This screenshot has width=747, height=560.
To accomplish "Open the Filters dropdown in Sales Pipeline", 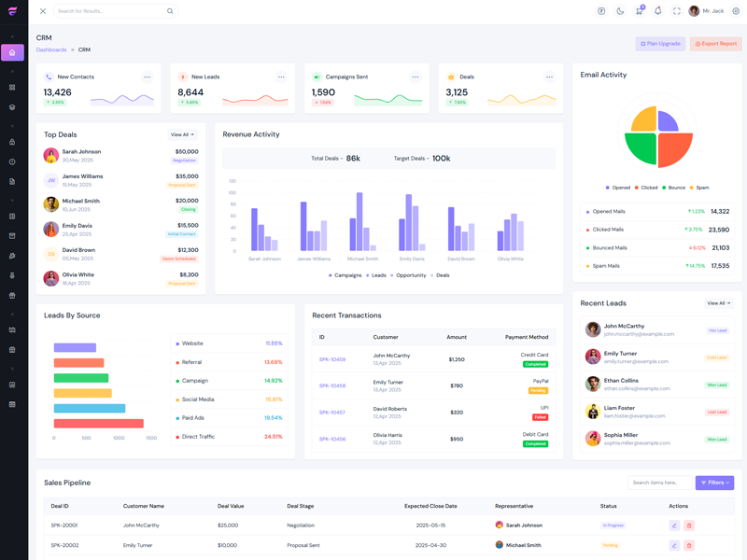I will tap(714, 483).
